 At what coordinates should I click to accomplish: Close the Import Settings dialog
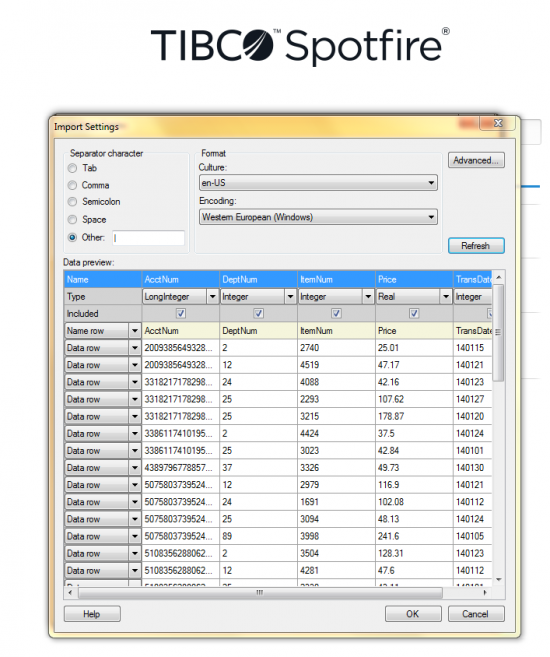[x=498, y=123]
